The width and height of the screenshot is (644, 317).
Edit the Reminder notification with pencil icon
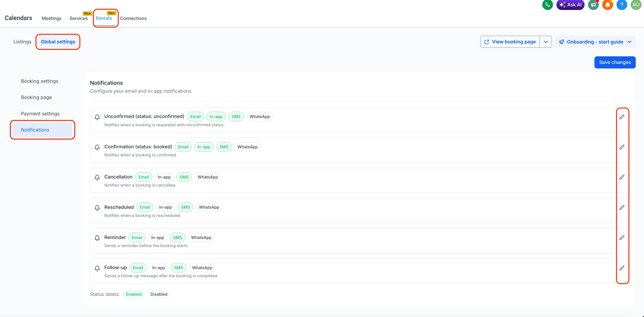(622, 238)
